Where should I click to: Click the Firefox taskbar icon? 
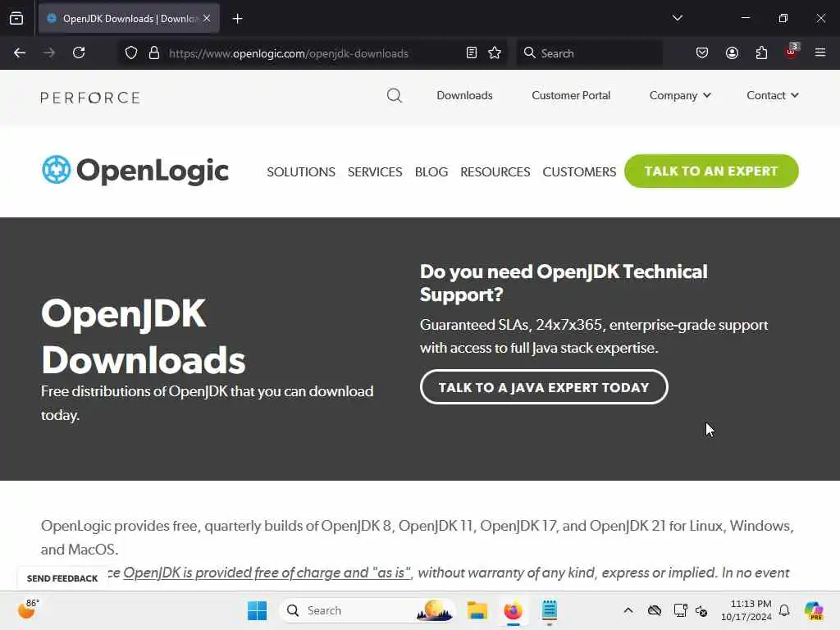513,610
